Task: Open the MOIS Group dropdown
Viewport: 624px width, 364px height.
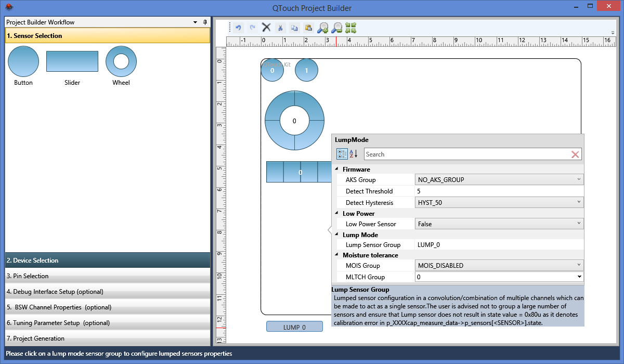Action: tap(579, 266)
